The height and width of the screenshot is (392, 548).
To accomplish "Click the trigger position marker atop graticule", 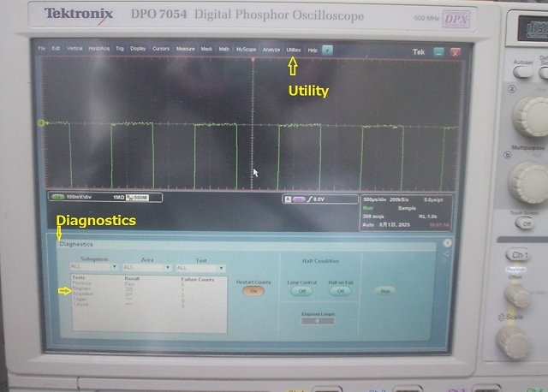I will [x=253, y=60].
